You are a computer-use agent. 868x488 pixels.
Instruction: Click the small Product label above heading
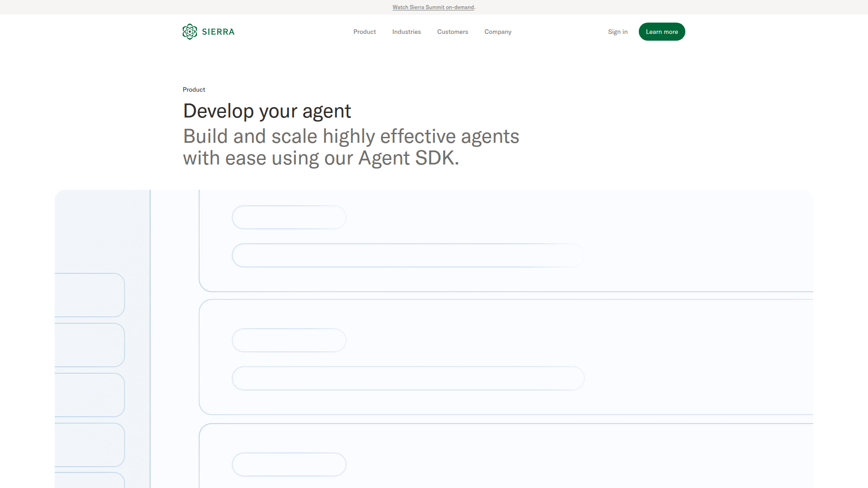click(x=194, y=89)
